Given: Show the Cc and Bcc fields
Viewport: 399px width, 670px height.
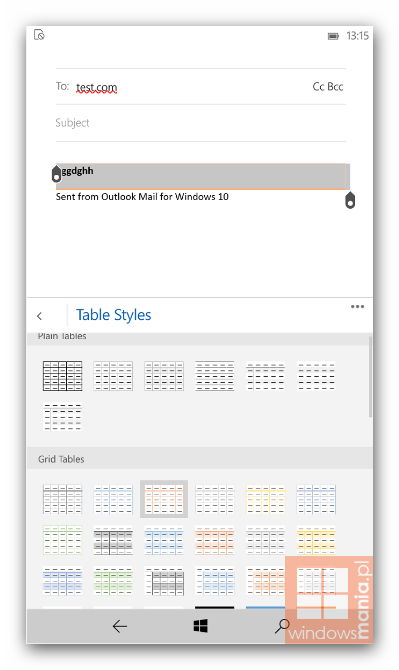Looking at the screenshot, I should point(328,87).
